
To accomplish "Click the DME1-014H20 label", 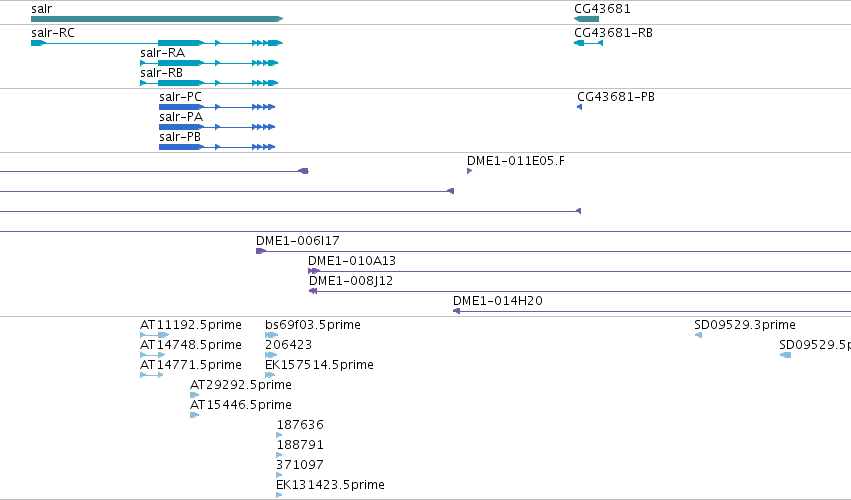I will 498,301.
